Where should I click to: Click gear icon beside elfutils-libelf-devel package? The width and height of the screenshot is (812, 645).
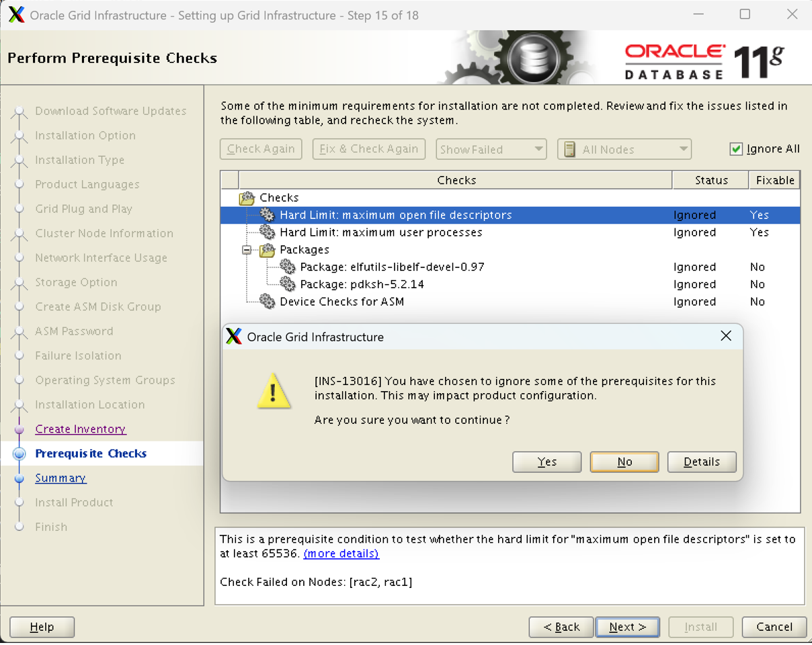click(288, 267)
